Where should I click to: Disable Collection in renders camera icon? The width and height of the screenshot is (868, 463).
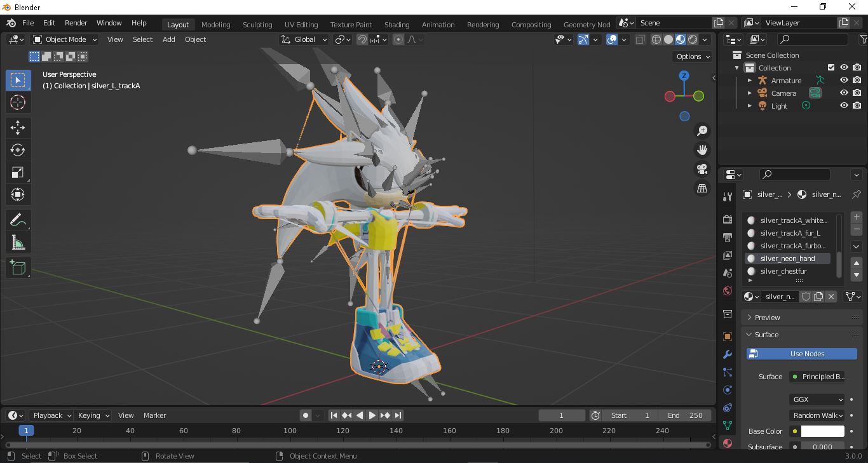click(857, 68)
